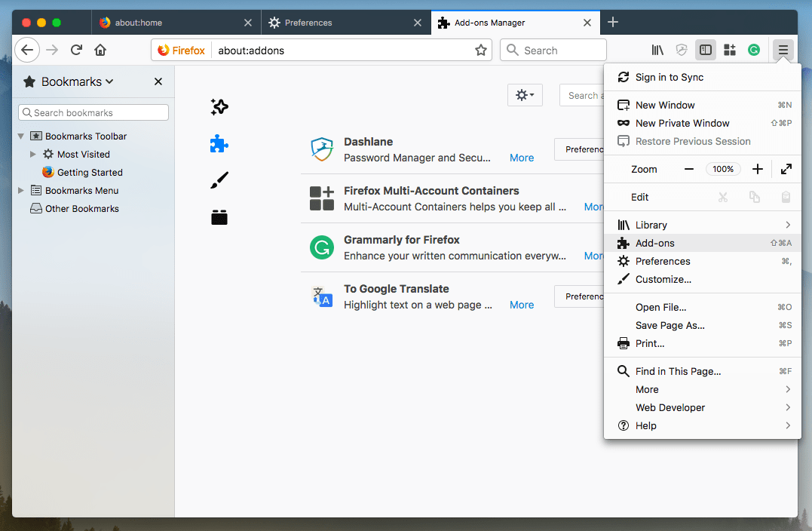Choose Open File… menu item
812x531 pixels.
pos(702,308)
